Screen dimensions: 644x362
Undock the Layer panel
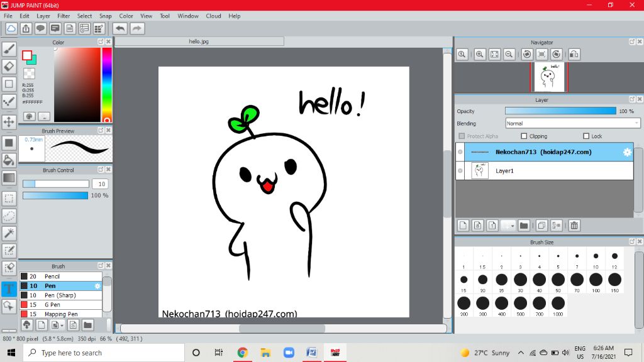[632, 99]
